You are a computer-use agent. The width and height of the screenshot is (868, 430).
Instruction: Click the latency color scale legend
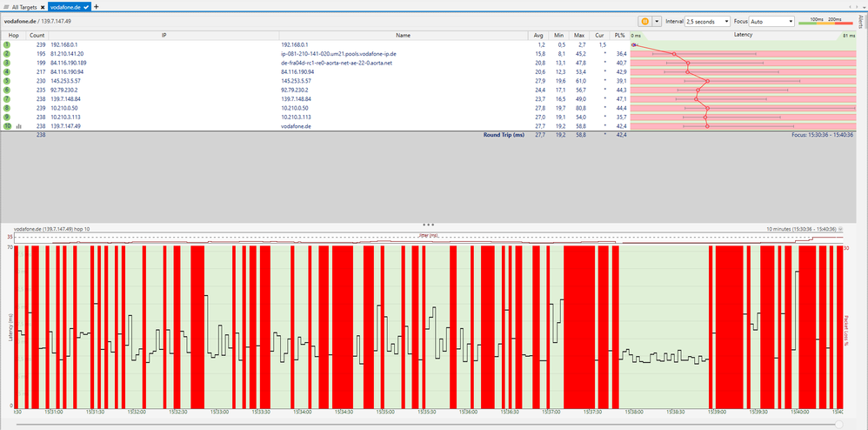click(827, 21)
